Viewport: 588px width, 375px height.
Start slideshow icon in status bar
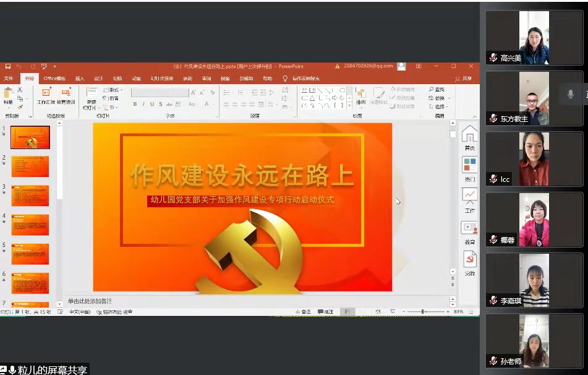(x=392, y=311)
